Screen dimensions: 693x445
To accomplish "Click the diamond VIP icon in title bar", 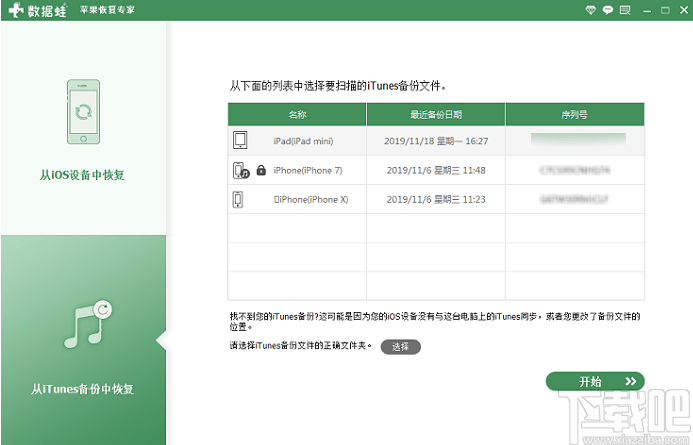I will 590,10.
